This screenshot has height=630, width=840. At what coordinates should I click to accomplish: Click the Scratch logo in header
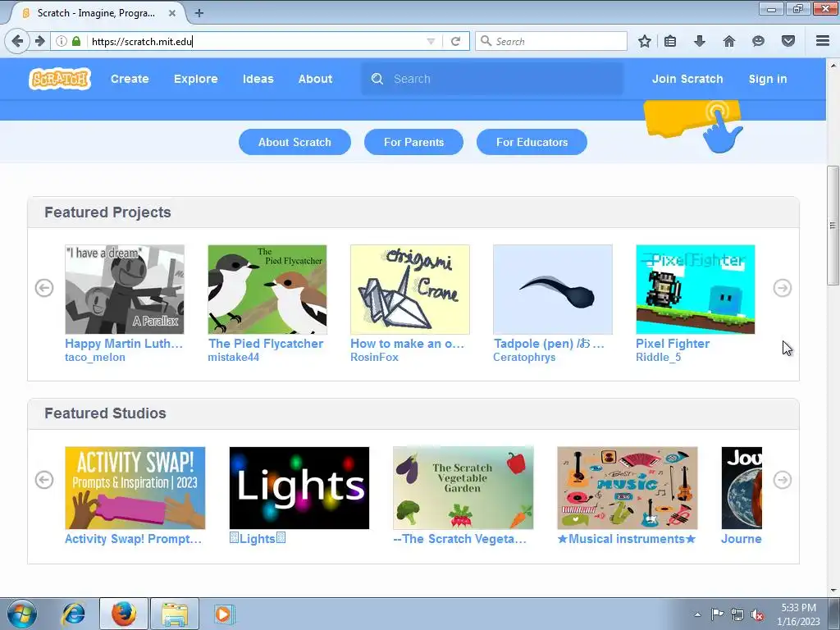(60, 79)
